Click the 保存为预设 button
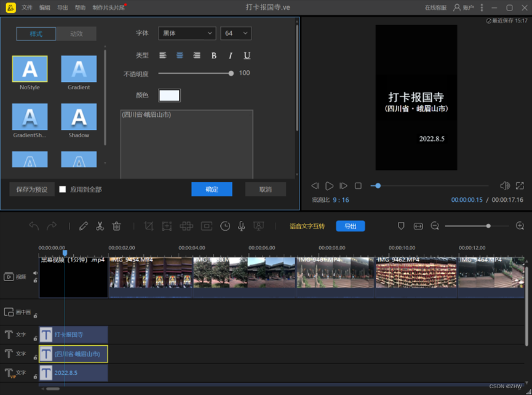The image size is (532, 395). pos(32,190)
